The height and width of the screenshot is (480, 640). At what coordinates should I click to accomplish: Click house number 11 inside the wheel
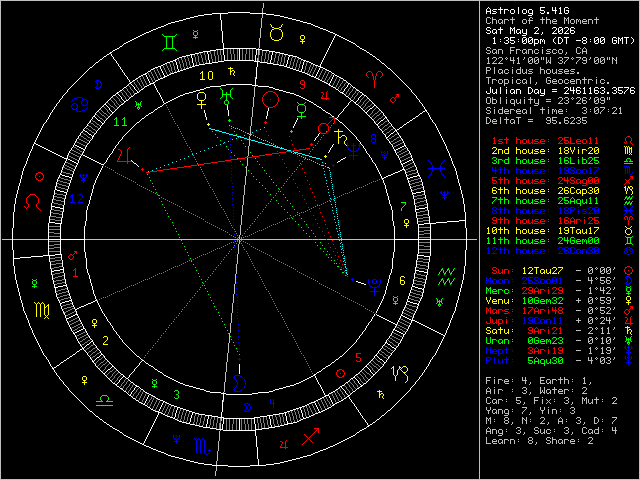point(120,122)
